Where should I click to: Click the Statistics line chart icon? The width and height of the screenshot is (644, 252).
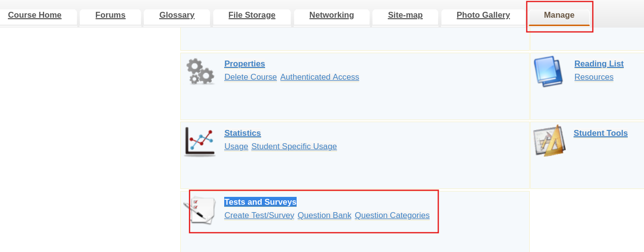(200, 142)
